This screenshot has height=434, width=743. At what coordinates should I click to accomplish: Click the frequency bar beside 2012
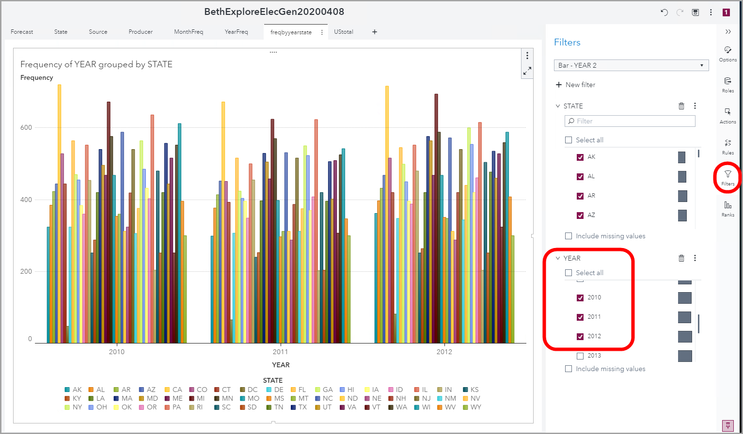(x=685, y=336)
